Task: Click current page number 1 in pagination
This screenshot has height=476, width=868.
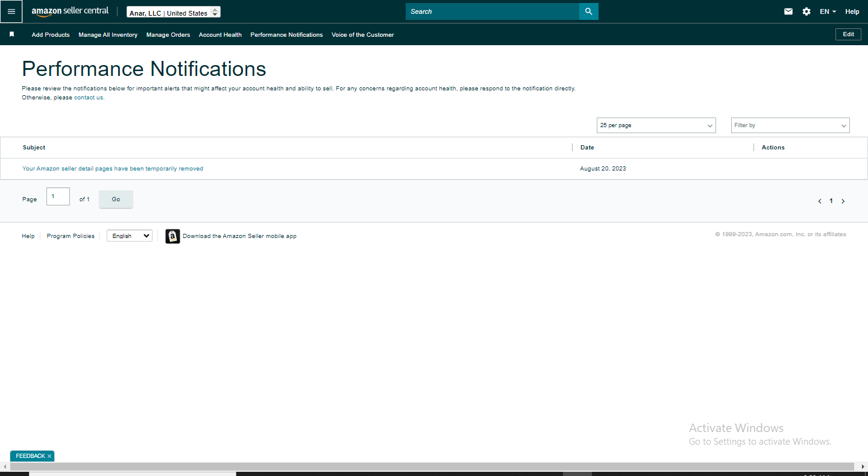Action: [831, 201]
